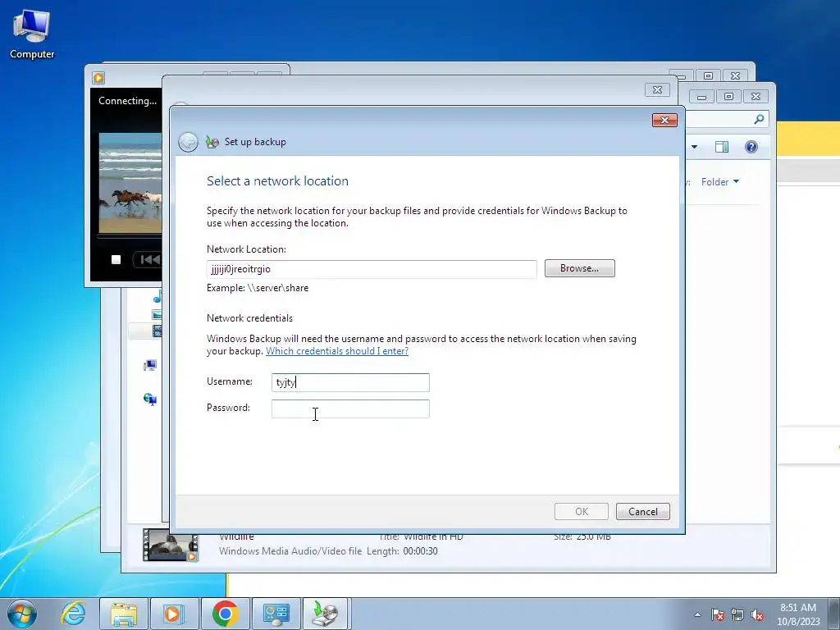The image size is (840, 630).
Task: Open the Computer desktop icon
Action: (32, 34)
